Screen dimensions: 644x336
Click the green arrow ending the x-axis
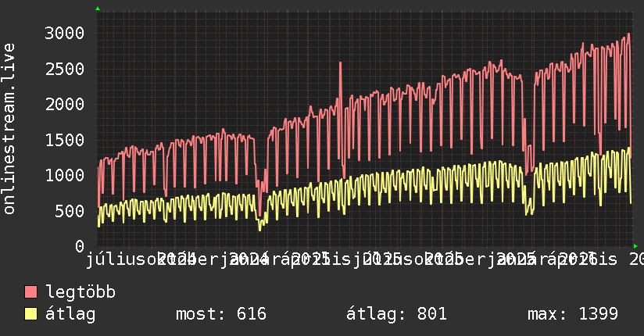point(635,246)
